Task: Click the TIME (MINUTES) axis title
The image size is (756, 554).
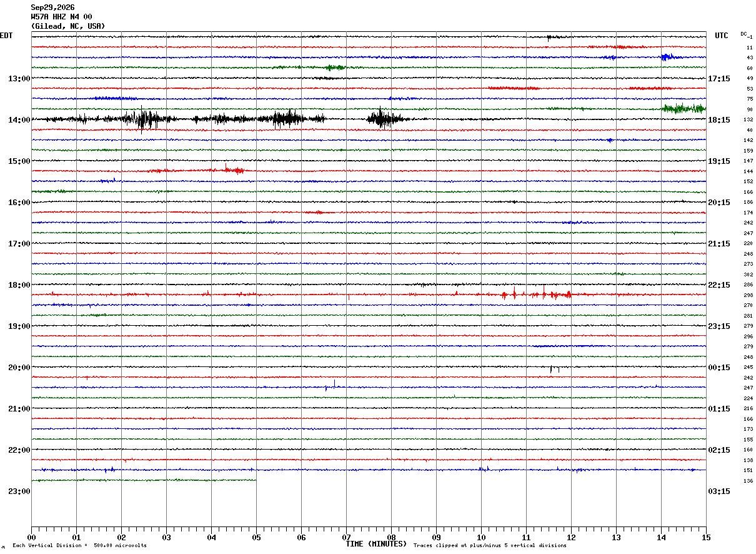Action: click(377, 544)
